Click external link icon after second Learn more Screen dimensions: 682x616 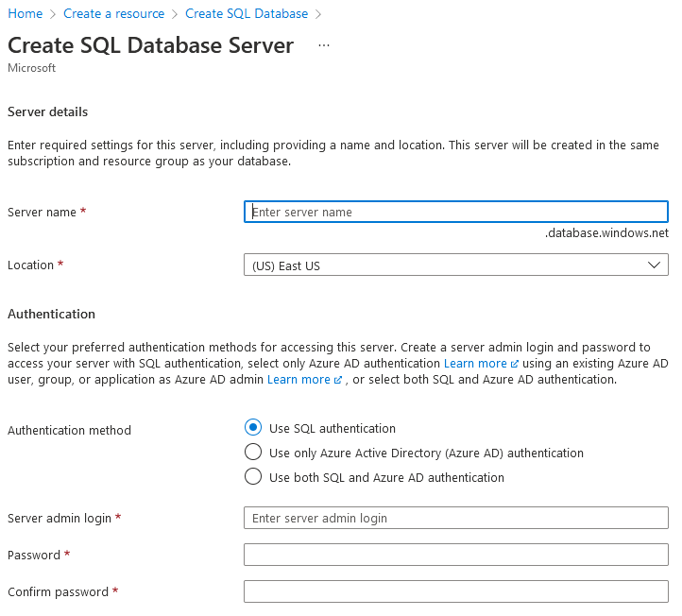tap(337, 380)
